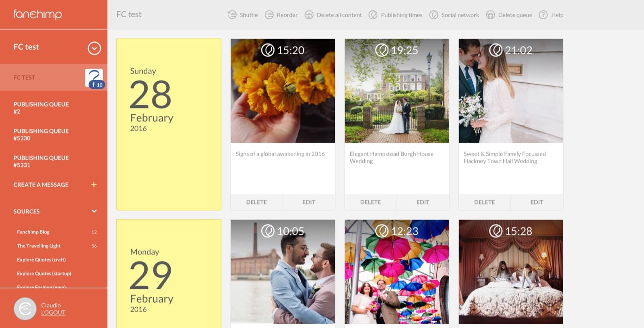
Task: Open The Travelling Light source
Action: [x=39, y=245]
